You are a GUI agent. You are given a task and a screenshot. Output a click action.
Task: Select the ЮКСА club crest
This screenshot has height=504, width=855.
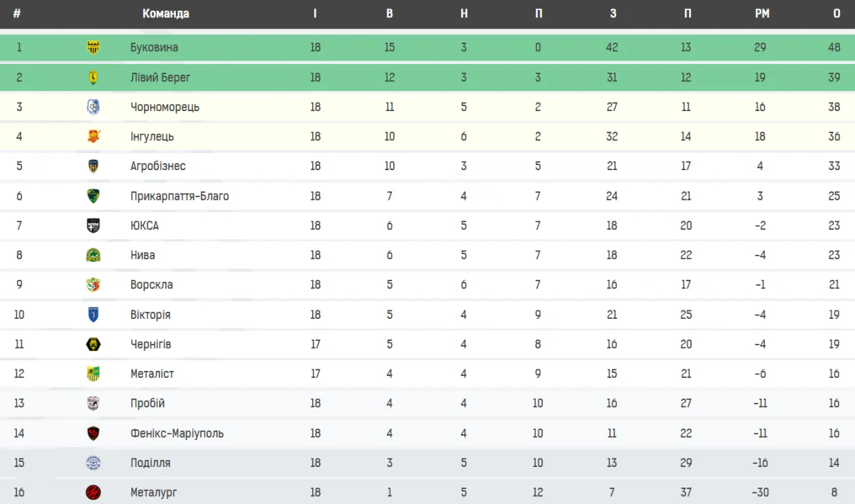pyautogui.click(x=93, y=226)
